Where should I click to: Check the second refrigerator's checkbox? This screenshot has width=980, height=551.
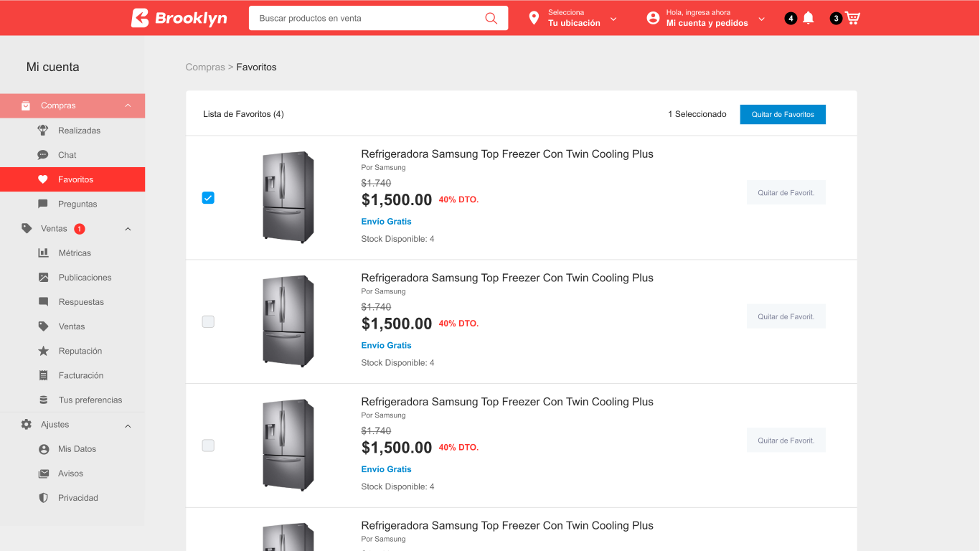click(x=208, y=322)
